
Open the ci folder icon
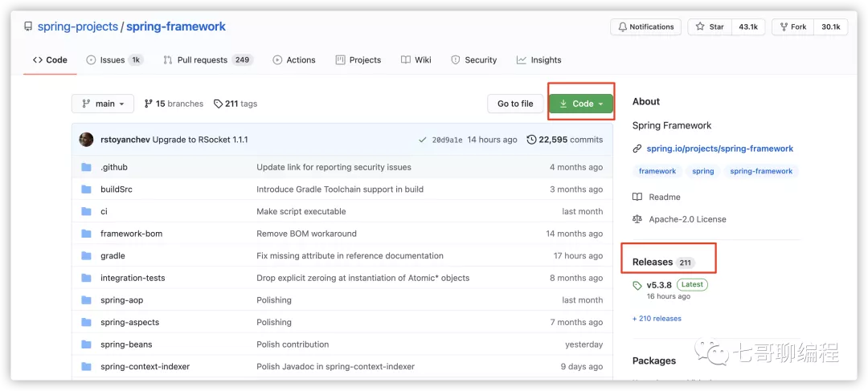[86, 211]
